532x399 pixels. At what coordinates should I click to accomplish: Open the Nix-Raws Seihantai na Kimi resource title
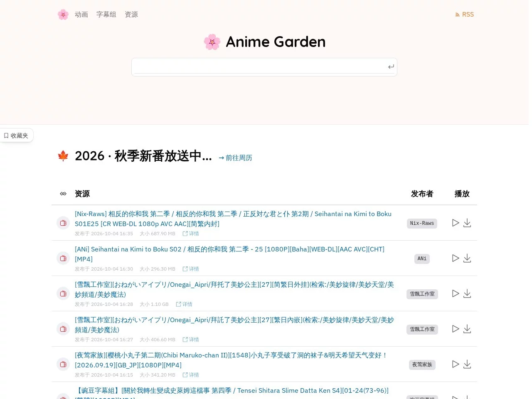[x=233, y=219]
